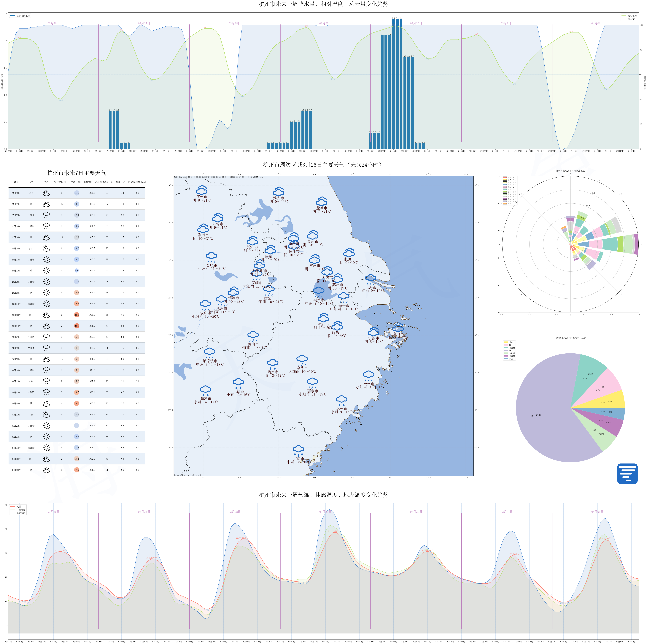Click the weather icon in the 26日00时 row

click(x=46, y=193)
